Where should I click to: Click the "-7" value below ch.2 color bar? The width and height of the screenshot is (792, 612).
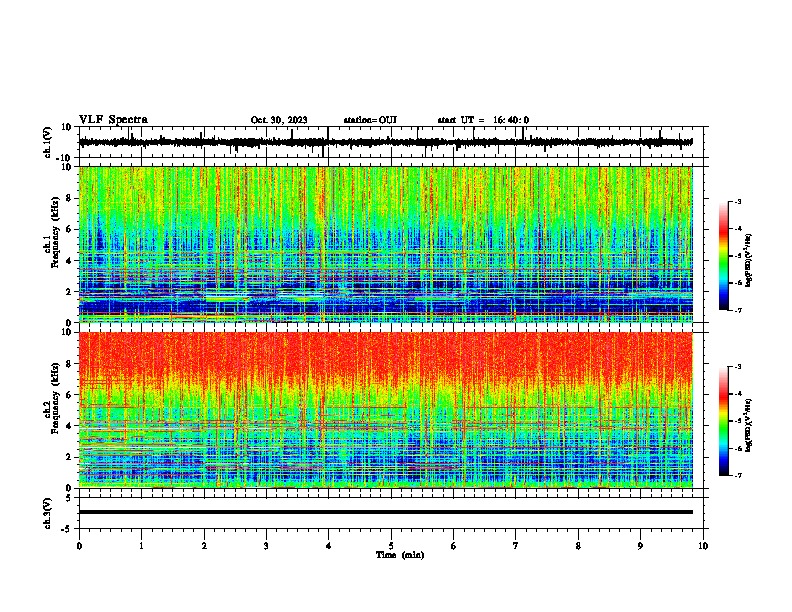[x=738, y=475]
